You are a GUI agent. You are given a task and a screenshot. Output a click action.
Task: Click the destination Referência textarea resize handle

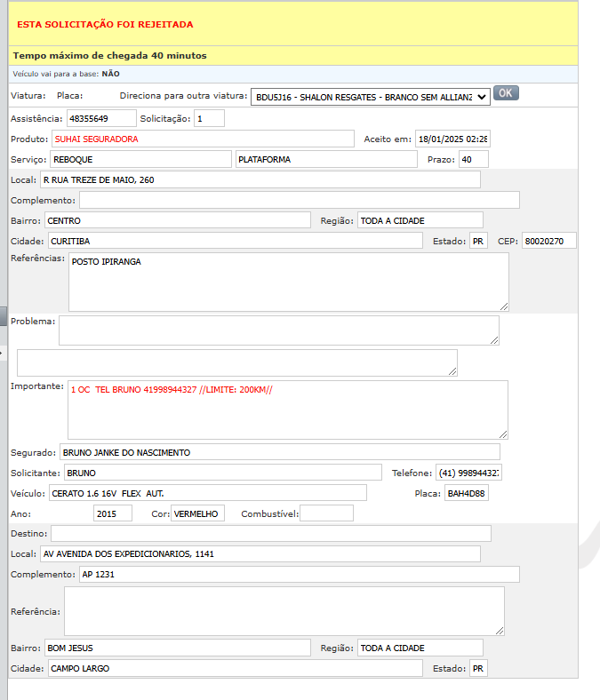pyautogui.click(x=499, y=630)
